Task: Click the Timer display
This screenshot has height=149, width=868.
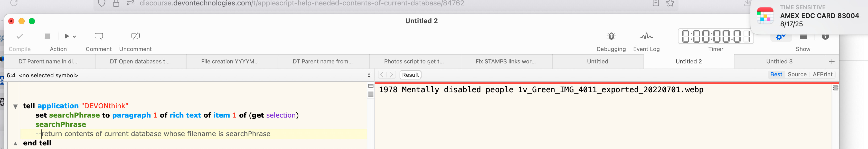Action: (x=716, y=37)
